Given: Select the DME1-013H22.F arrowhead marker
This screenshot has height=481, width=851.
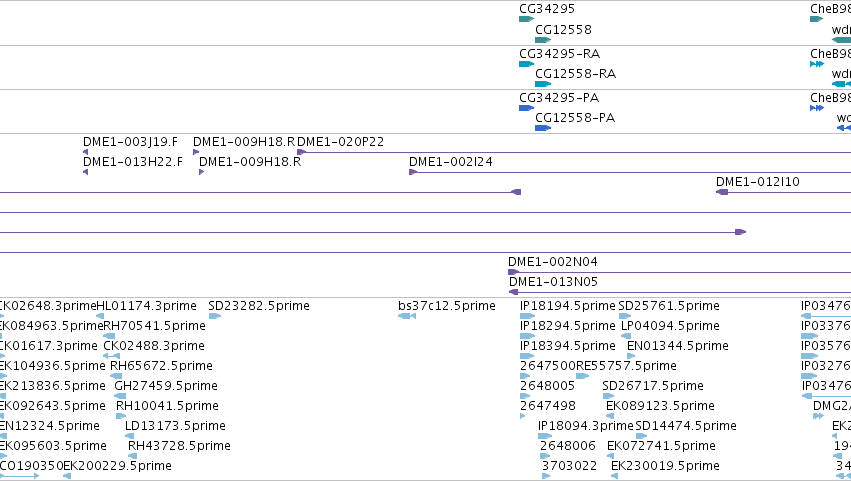Looking at the screenshot, I should point(85,172).
